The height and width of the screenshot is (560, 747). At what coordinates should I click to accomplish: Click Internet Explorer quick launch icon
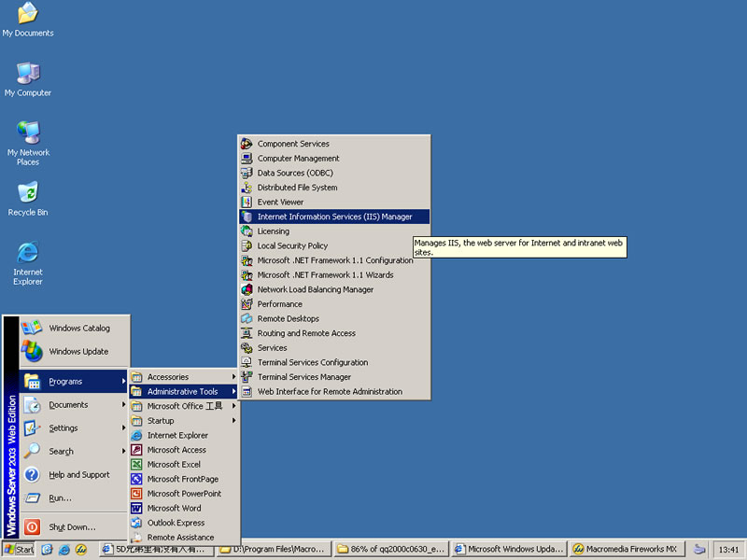click(x=63, y=550)
